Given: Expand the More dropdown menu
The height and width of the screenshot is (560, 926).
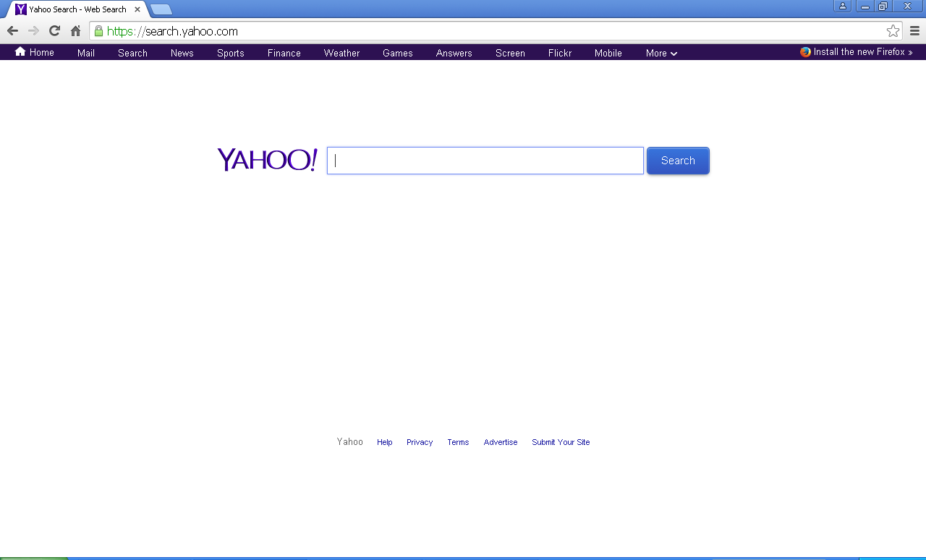Looking at the screenshot, I should click(661, 53).
